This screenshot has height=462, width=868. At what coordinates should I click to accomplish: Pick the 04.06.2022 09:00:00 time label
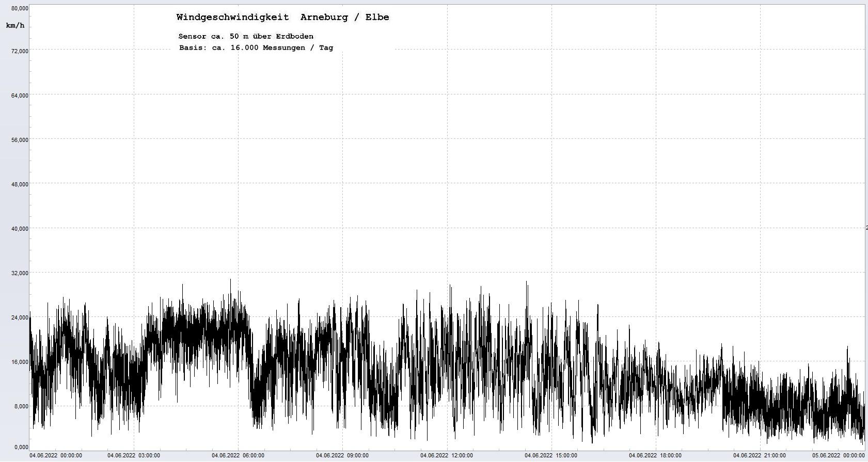pyautogui.click(x=342, y=455)
